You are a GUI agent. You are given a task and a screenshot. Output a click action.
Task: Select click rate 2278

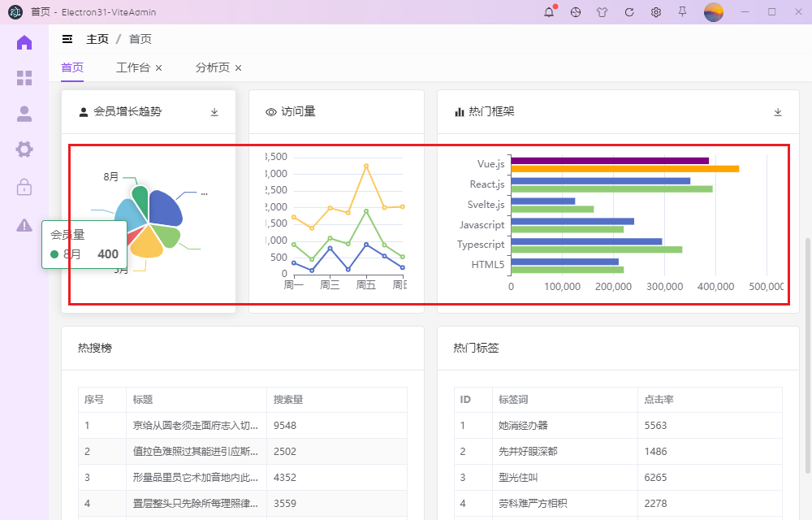655,503
